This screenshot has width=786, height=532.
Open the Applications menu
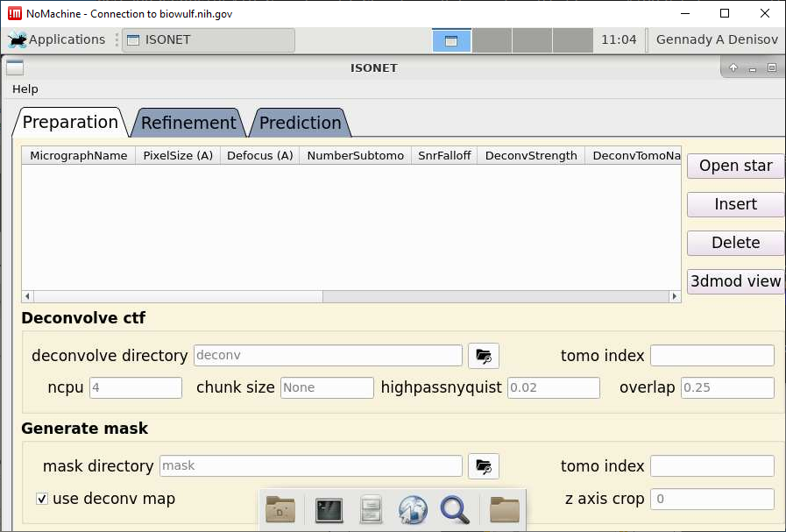(57, 39)
